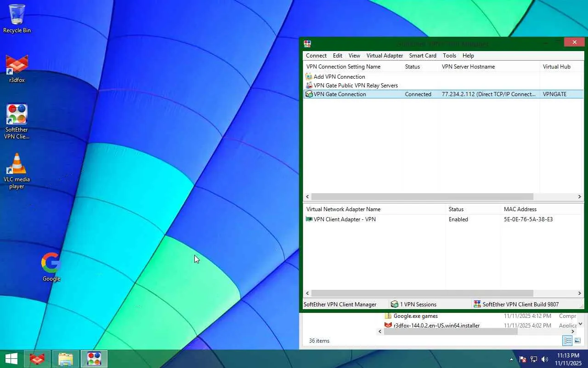Open the View menu

pyautogui.click(x=354, y=56)
